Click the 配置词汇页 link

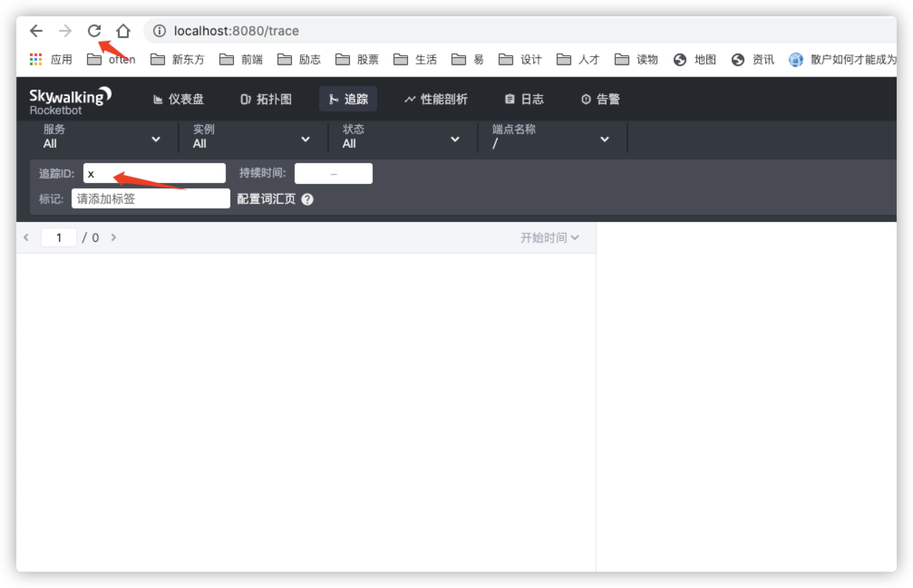266,199
